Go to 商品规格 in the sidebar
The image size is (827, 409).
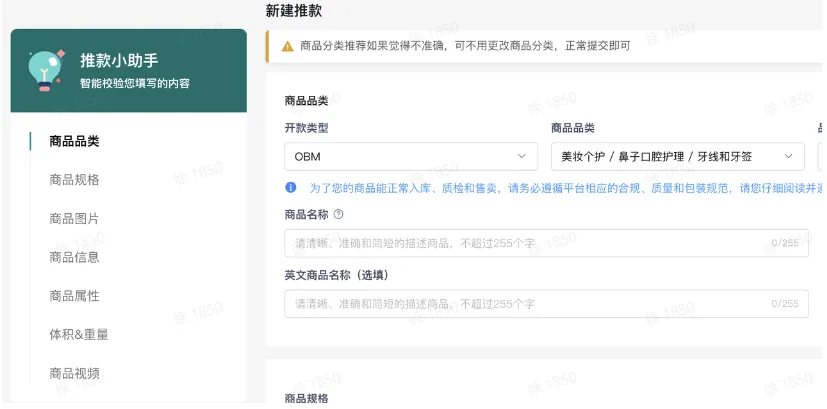(x=74, y=180)
